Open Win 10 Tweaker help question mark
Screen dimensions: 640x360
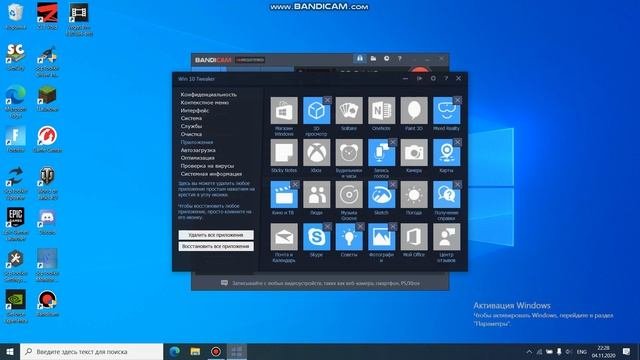pyautogui.click(x=446, y=78)
